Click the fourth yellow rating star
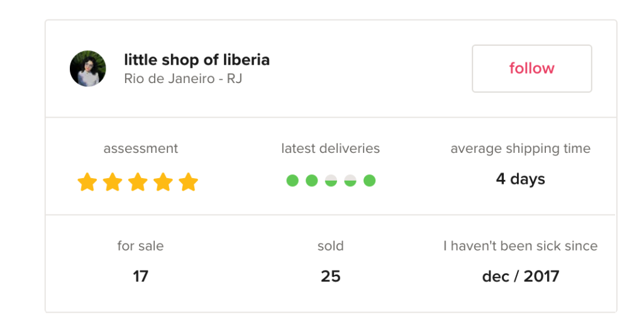Image resolution: width=644 pixels, height=331 pixels. click(163, 182)
